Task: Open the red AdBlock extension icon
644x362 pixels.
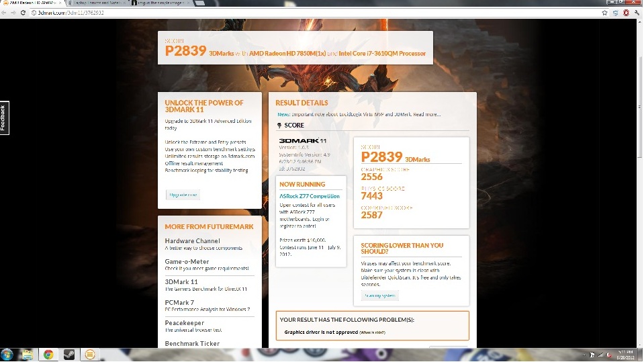Action: point(626,13)
